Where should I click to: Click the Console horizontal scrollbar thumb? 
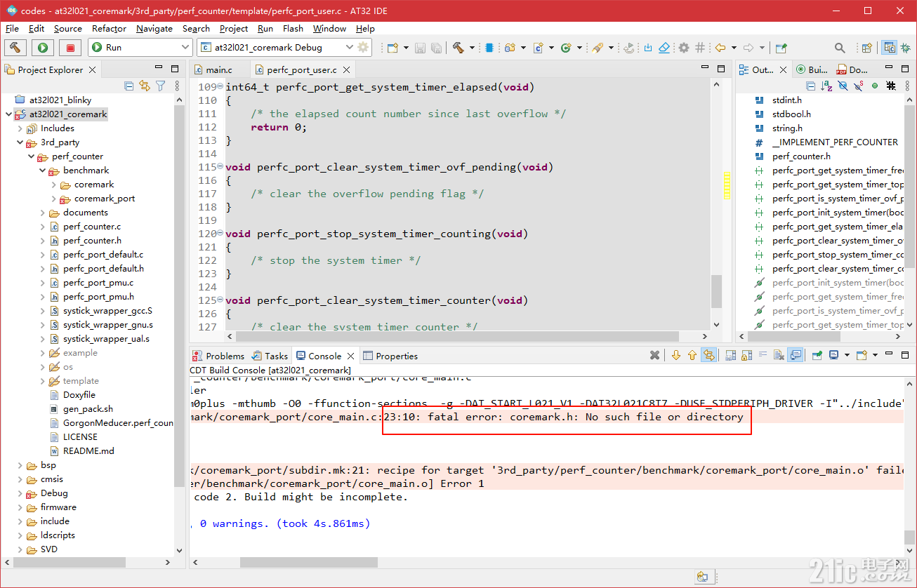(x=309, y=562)
